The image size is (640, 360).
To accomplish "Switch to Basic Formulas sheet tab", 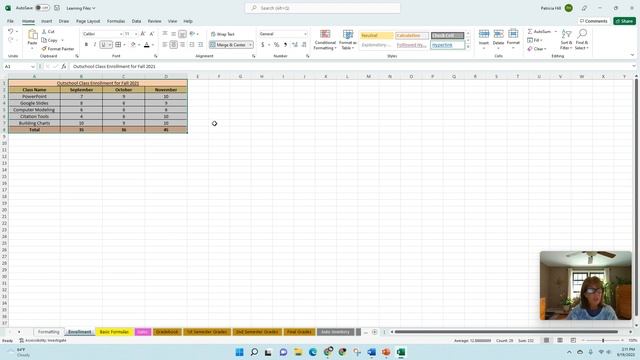I will point(114,332).
